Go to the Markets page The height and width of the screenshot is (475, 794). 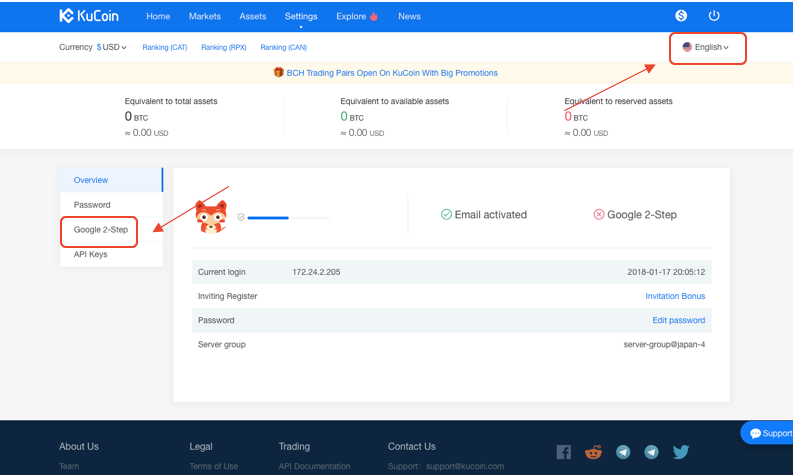point(205,16)
